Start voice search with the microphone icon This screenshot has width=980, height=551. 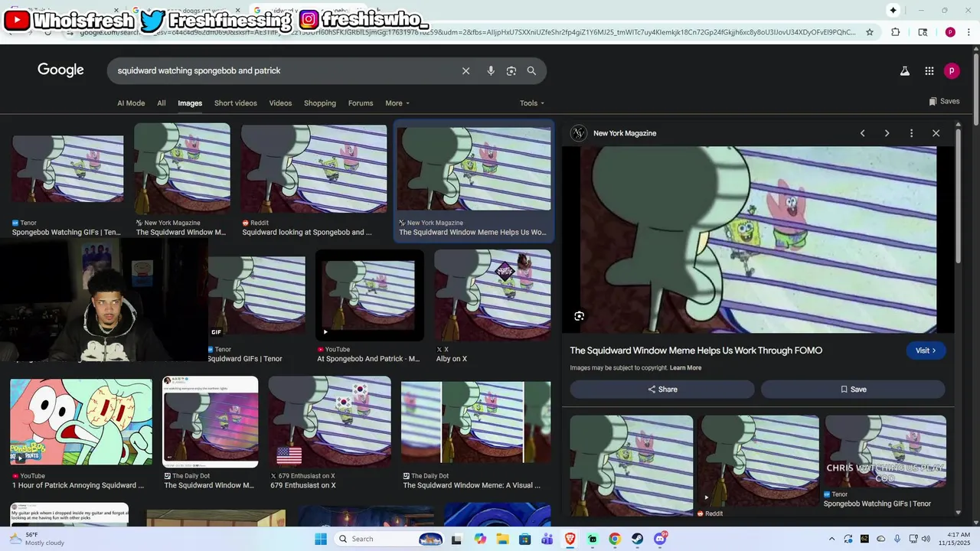point(491,70)
